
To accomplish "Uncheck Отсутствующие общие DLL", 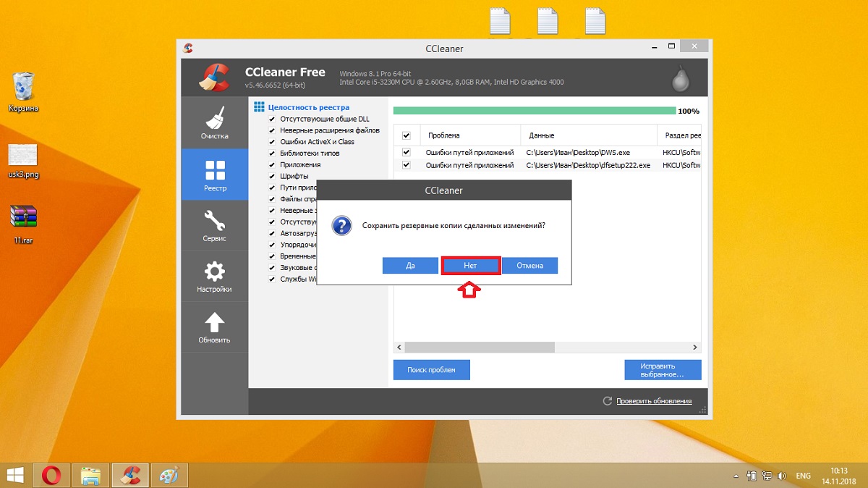I will 272,119.
